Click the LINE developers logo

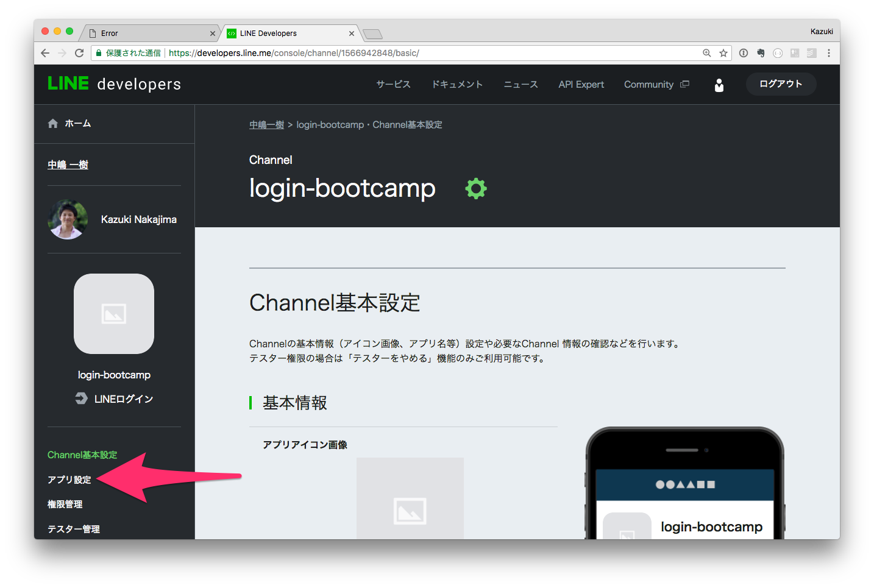[x=115, y=84]
